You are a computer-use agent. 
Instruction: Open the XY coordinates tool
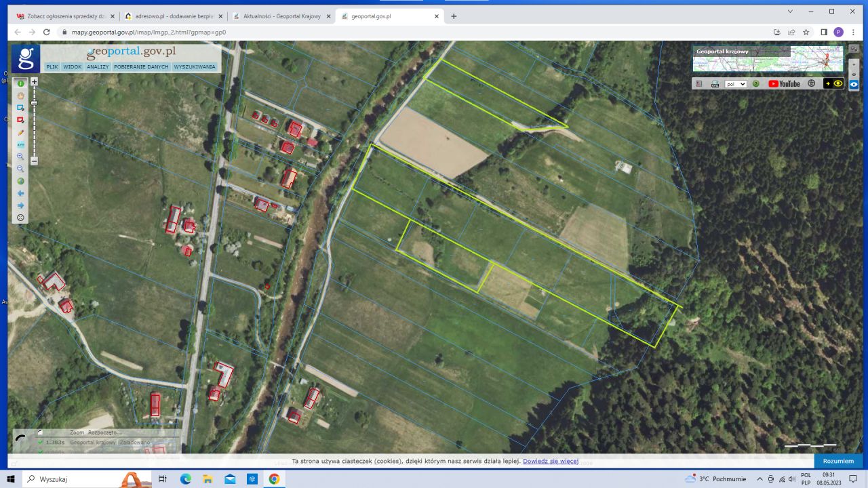click(x=20, y=144)
